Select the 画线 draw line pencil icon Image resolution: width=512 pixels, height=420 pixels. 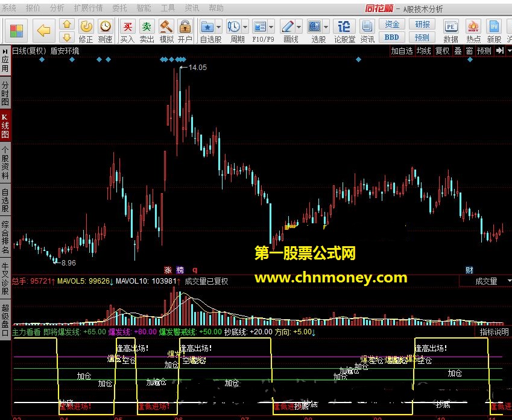click(x=288, y=27)
